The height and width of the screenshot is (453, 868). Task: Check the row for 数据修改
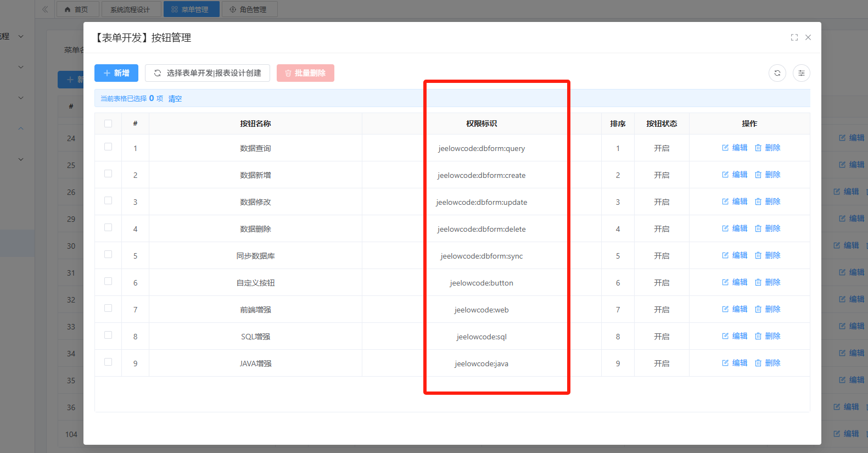point(108,200)
